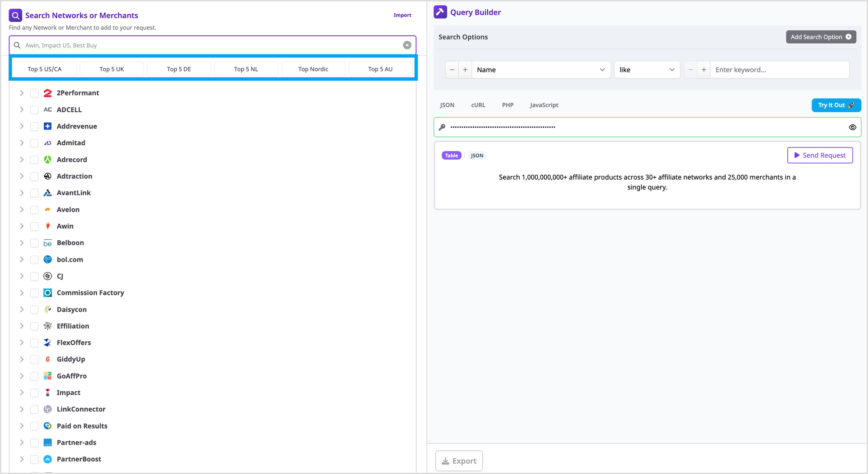The height and width of the screenshot is (474, 868).
Task: Switch results view to JSON
Action: point(477,156)
